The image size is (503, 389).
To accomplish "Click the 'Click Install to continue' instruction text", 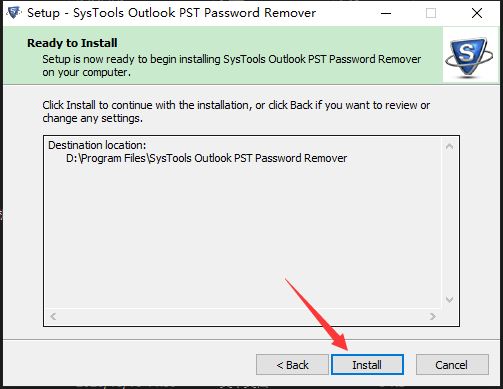I will pyautogui.click(x=236, y=112).
